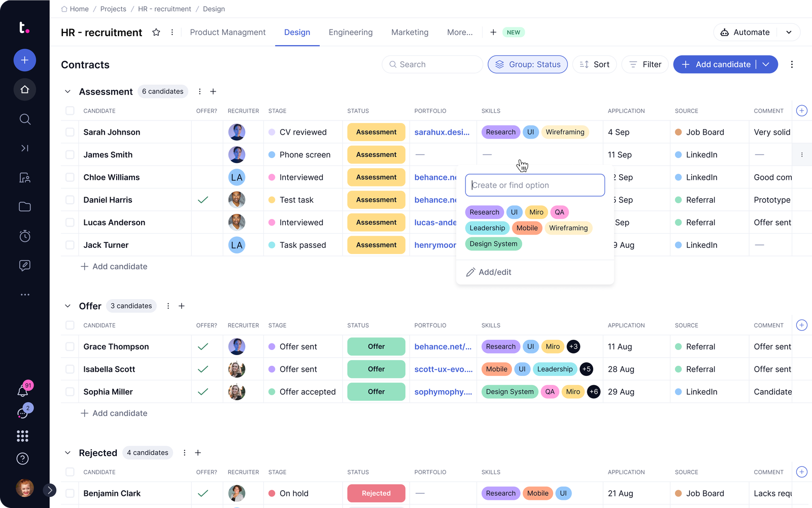
Task: Click the chat messages icon with badge 2
Action: tap(23, 412)
